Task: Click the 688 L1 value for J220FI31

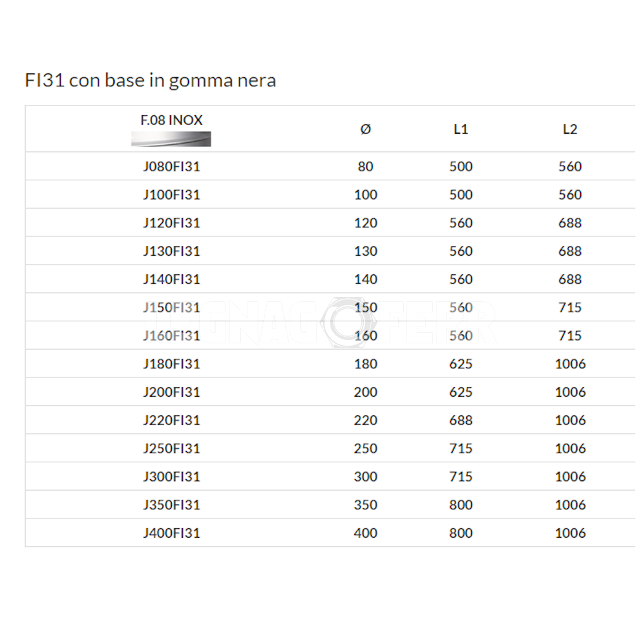Action: pyautogui.click(x=460, y=421)
